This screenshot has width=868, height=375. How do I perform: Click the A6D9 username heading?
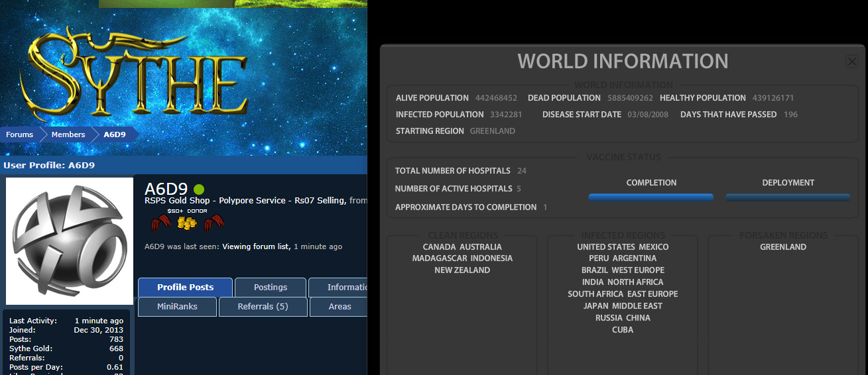(166, 189)
